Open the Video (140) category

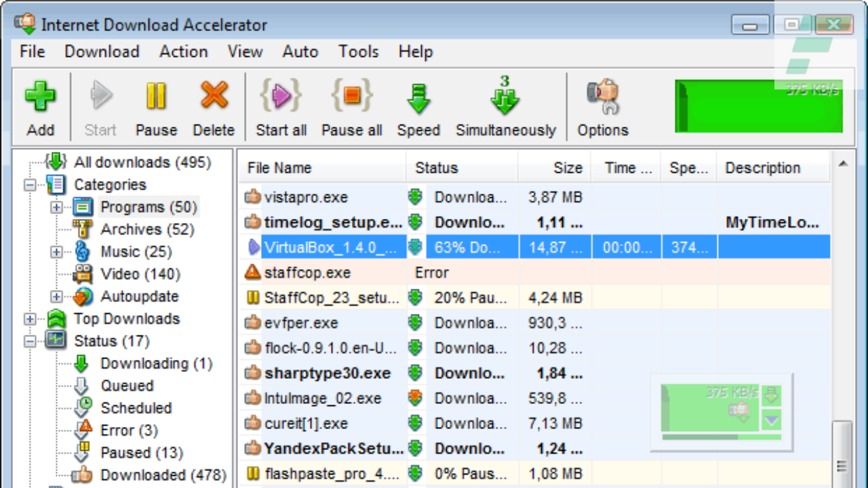click(x=140, y=274)
